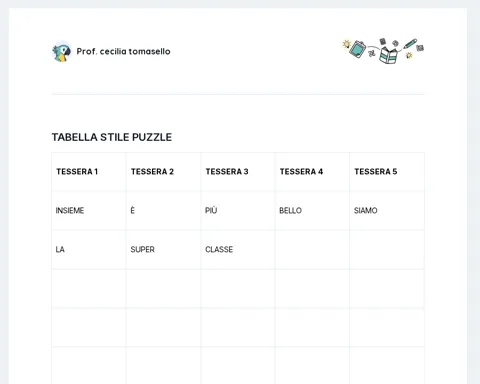Click the TESSERA 5 column header
The width and height of the screenshot is (480, 384).
387,172
